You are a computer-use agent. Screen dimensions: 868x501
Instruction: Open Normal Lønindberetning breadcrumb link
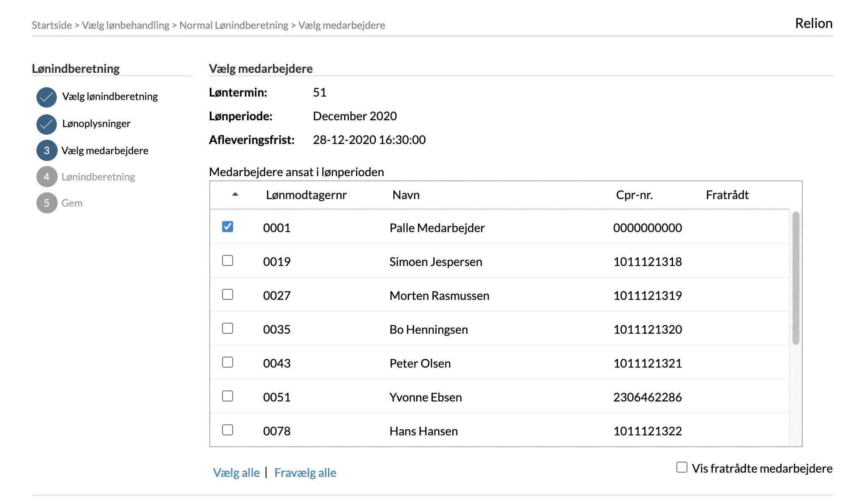pos(234,25)
